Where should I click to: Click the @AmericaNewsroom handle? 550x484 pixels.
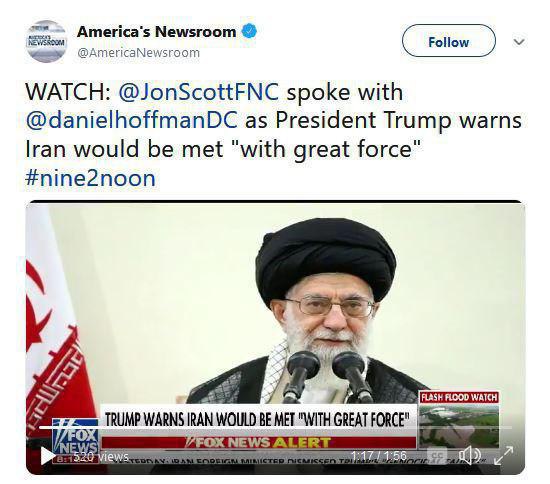[138, 53]
